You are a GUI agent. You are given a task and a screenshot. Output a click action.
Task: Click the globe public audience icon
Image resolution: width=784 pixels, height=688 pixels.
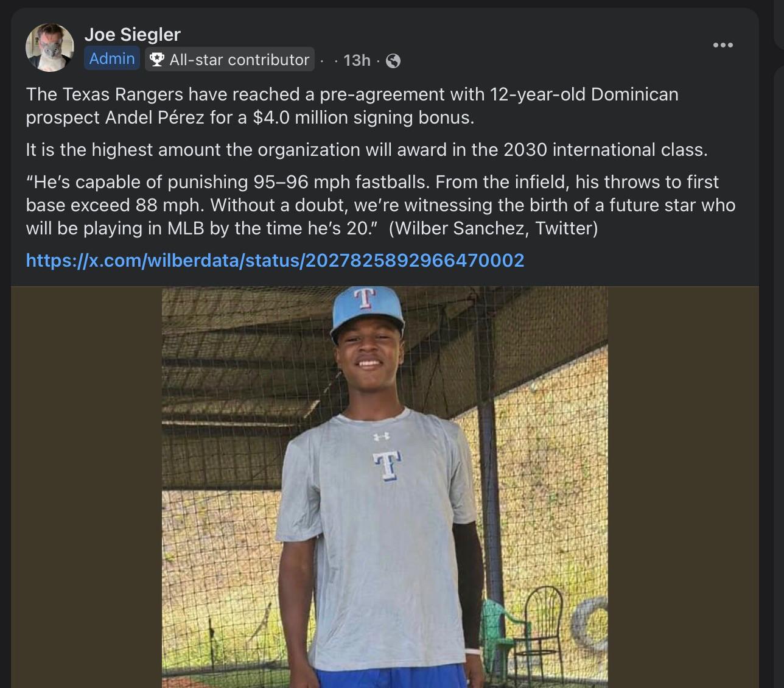(393, 61)
